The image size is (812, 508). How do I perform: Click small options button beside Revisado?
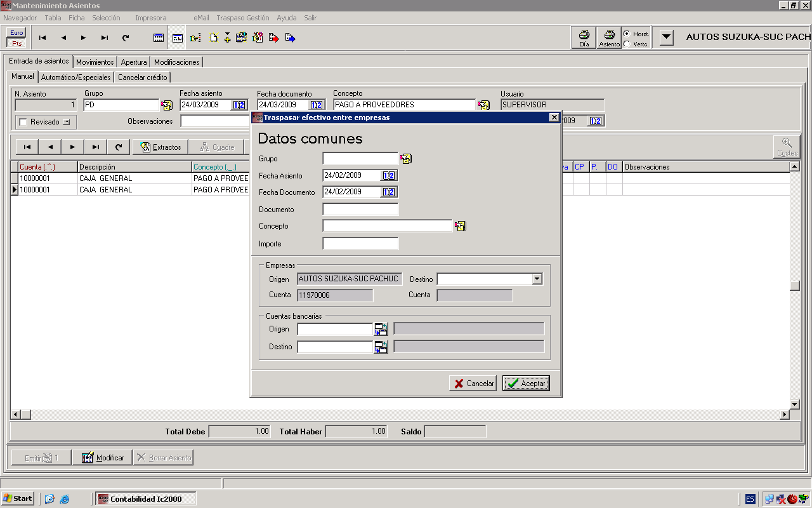pos(67,122)
